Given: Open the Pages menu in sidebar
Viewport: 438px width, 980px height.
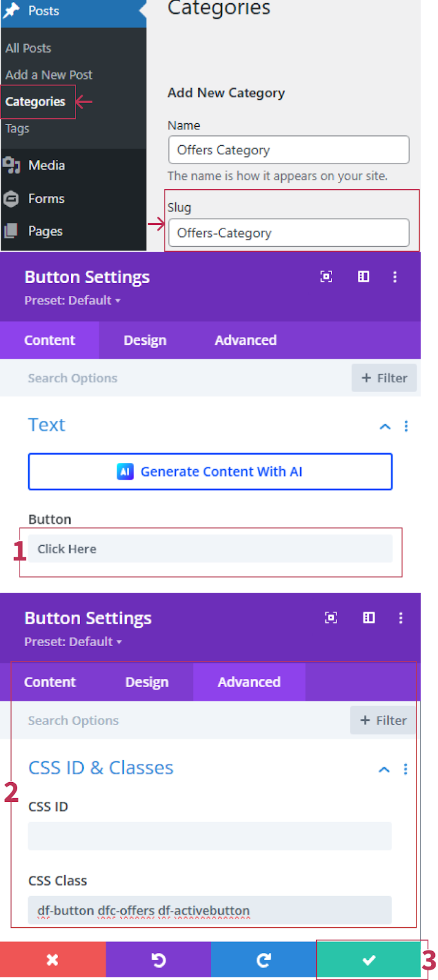Looking at the screenshot, I should (45, 231).
